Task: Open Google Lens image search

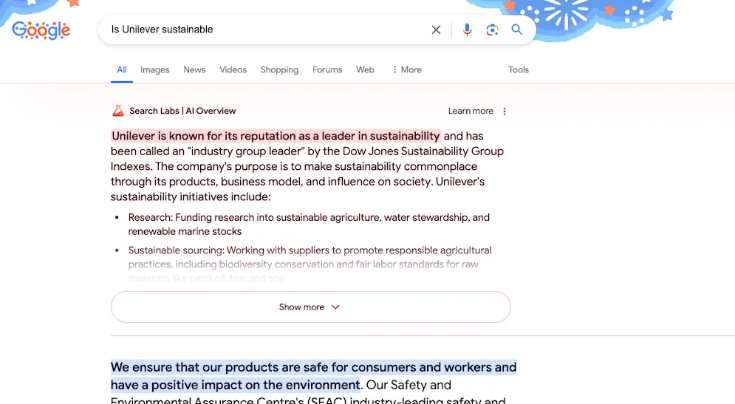Action: 492,30
